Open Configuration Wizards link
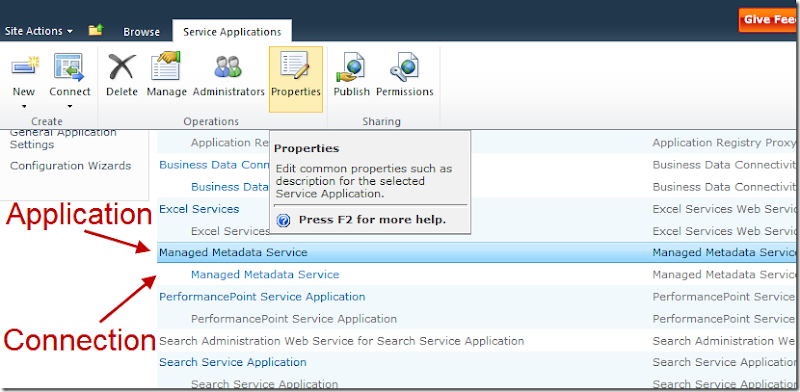The height and width of the screenshot is (392, 800). tap(70, 166)
